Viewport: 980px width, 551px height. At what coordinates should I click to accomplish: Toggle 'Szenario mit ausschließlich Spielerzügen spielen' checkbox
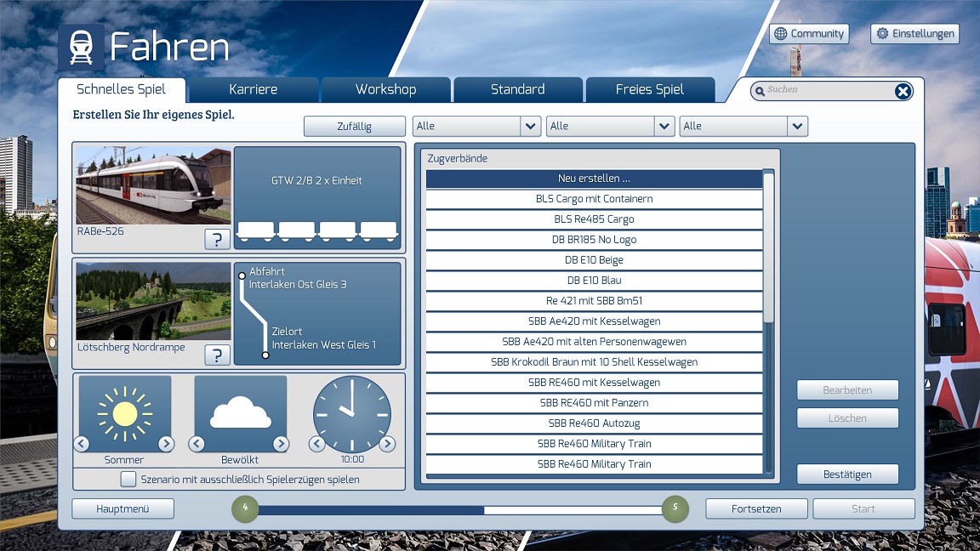[128, 480]
